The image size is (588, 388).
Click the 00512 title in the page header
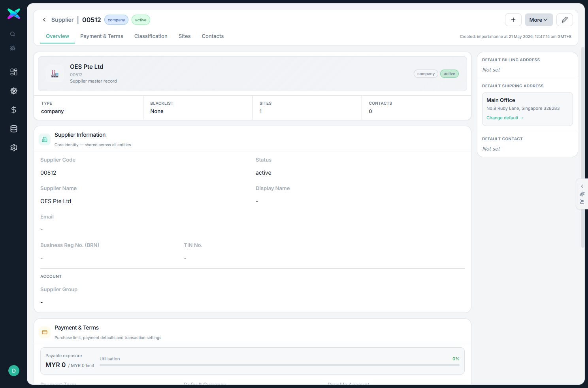(x=92, y=20)
